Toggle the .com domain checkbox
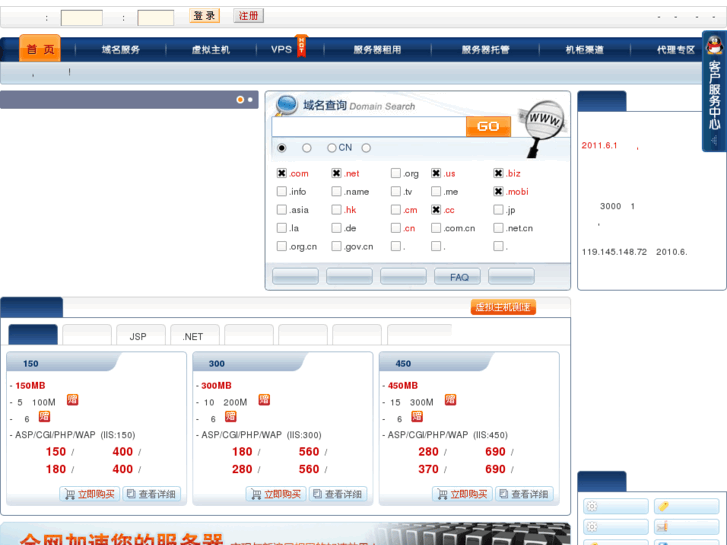Screen dimensions: 727x545 281,173
